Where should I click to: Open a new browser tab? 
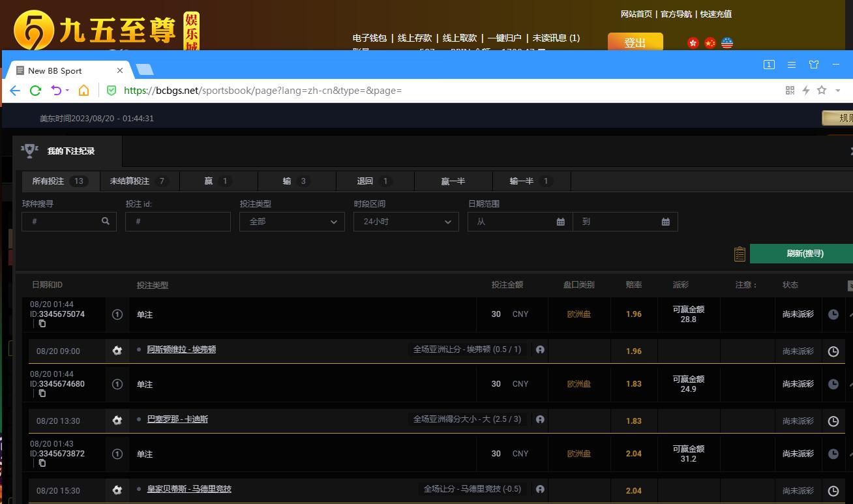[x=145, y=70]
